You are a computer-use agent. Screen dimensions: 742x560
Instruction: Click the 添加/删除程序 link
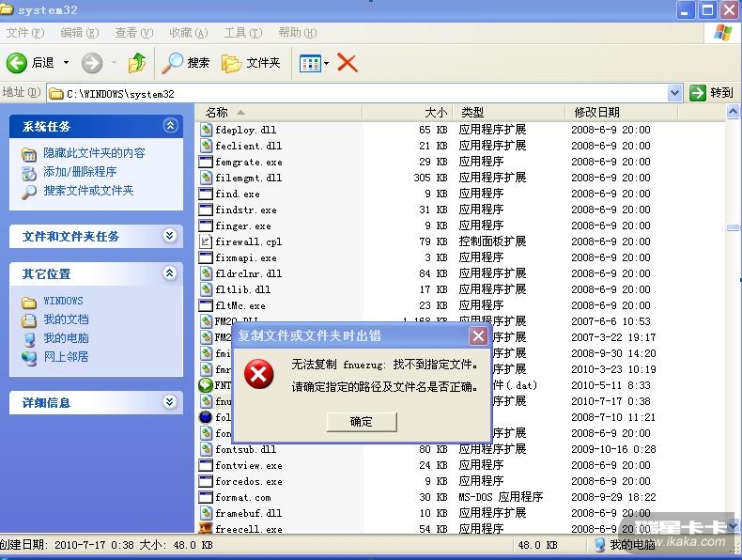(x=80, y=172)
